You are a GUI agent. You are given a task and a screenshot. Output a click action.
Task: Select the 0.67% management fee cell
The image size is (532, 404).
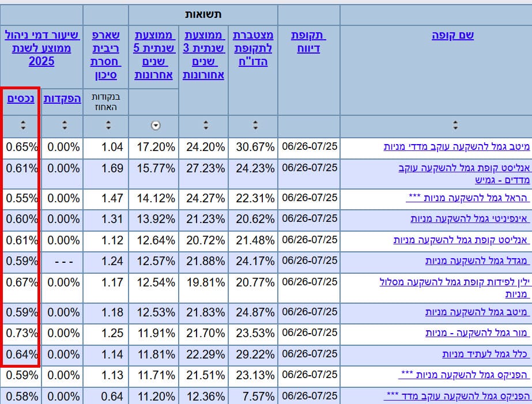pos(21,288)
